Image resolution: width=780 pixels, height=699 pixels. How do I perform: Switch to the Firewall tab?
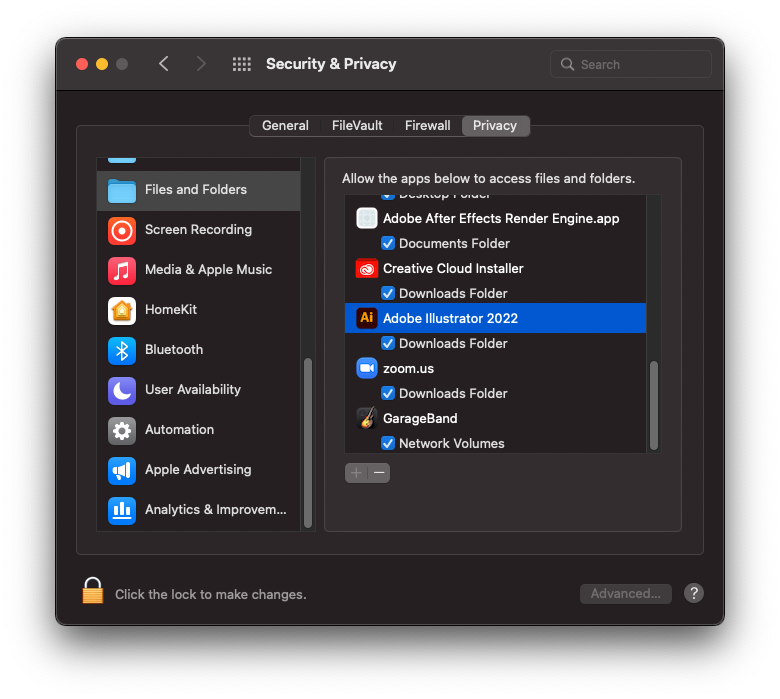point(428,125)
